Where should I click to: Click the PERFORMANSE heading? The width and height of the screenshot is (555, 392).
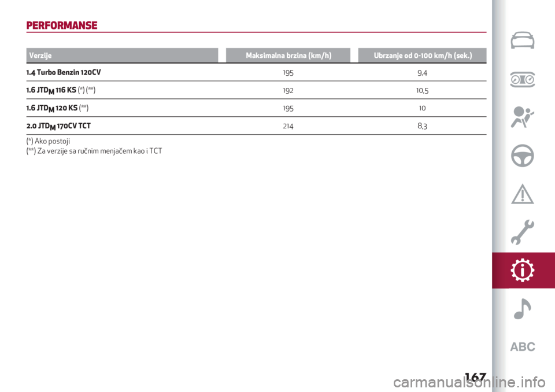click(x=62, y=25)
